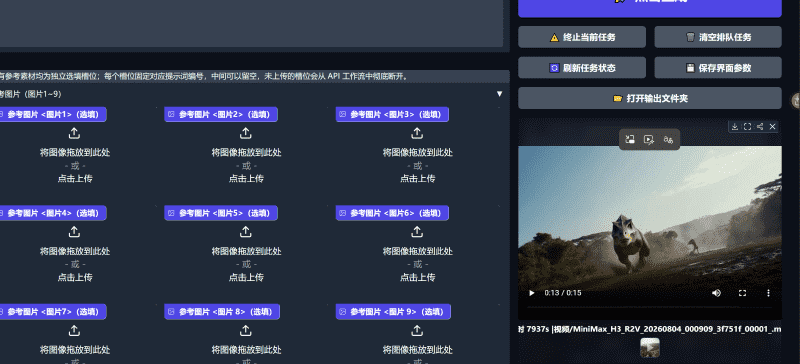Image resolution: width=800 pixels, height=364 pixels.
Task: Enter fullscreen from video player controls
Action: click(742, 293)
